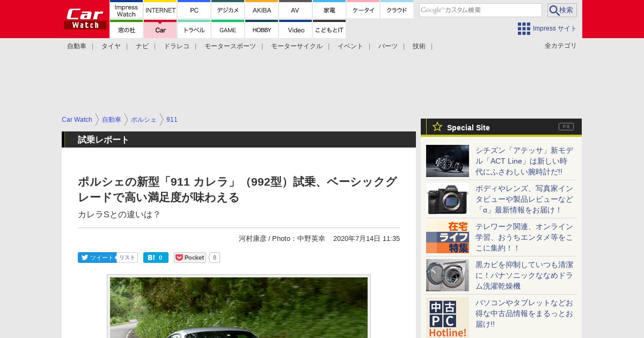Screen dimensions: 644x338
Task: Open the ボディやレンズ α最新情報 link
Action: click(524, 199)
